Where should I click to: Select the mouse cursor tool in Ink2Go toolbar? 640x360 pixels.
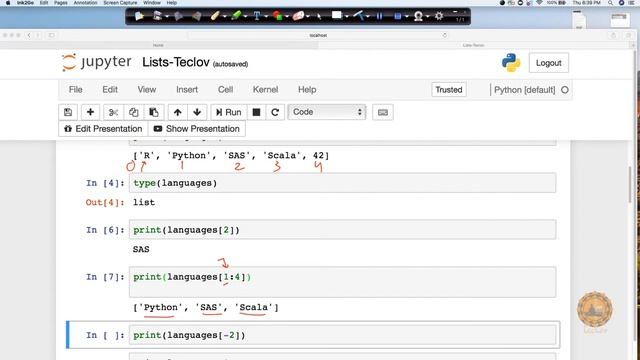coord(319,16)
